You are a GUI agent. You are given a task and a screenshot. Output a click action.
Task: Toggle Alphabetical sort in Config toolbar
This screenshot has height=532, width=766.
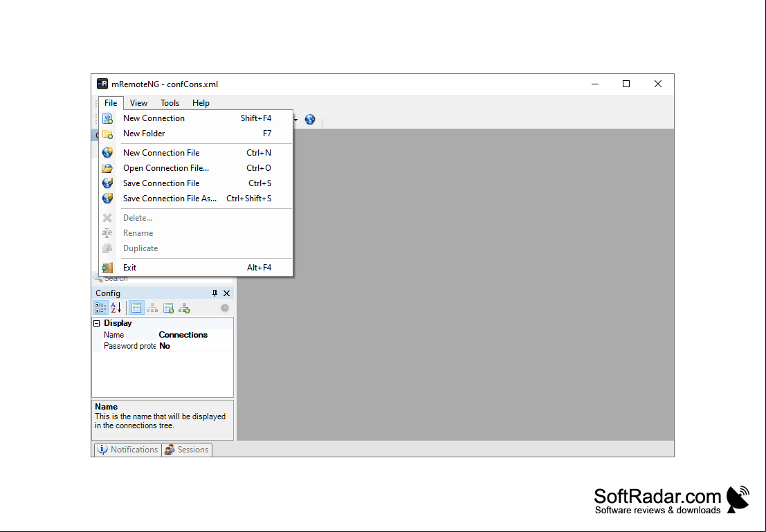[116, 308]
